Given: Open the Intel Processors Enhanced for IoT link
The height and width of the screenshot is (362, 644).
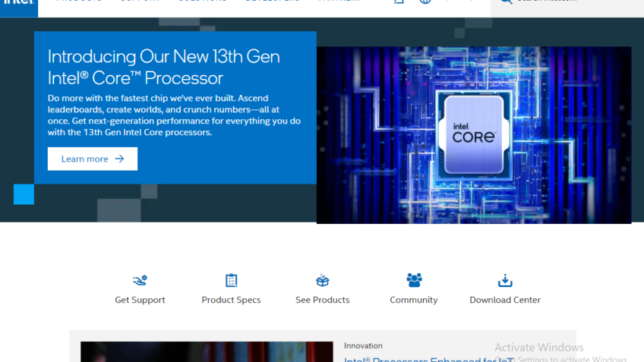Looking at the screenshot, I should pyautogui.click(x=428, y=359).
